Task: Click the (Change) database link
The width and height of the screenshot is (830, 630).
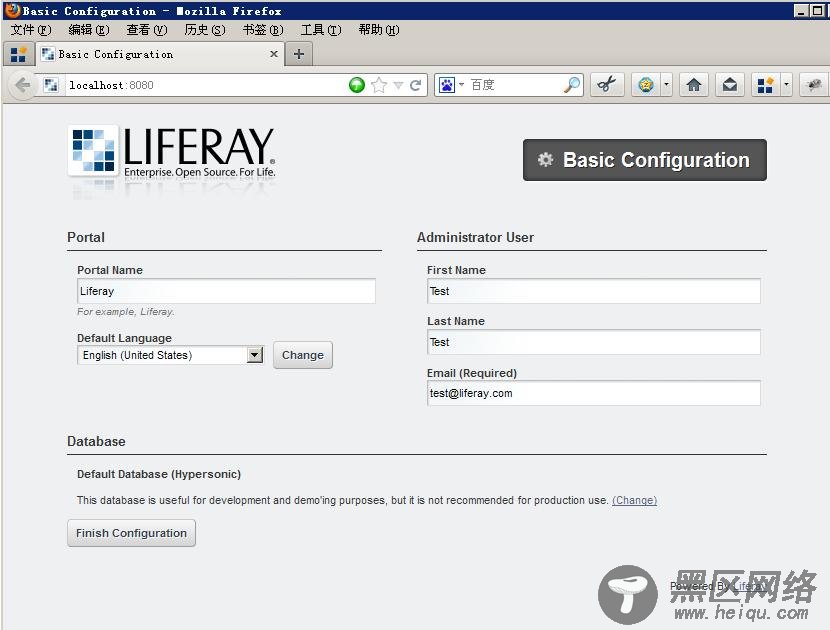Action: (634, 500)
